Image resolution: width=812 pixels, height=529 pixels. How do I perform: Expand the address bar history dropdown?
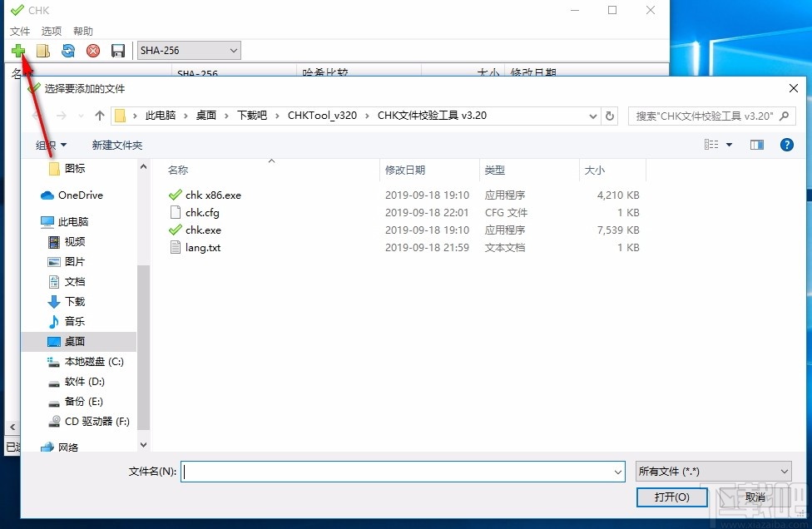[x=593, y=116]
